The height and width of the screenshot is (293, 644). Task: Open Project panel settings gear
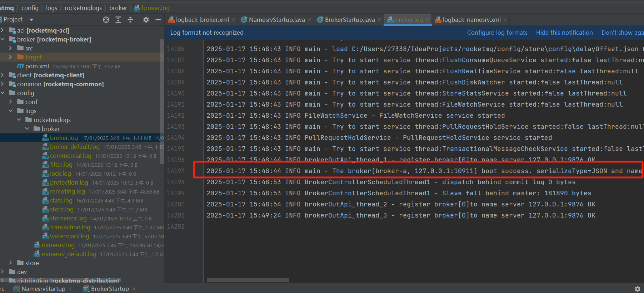[146, 20]
